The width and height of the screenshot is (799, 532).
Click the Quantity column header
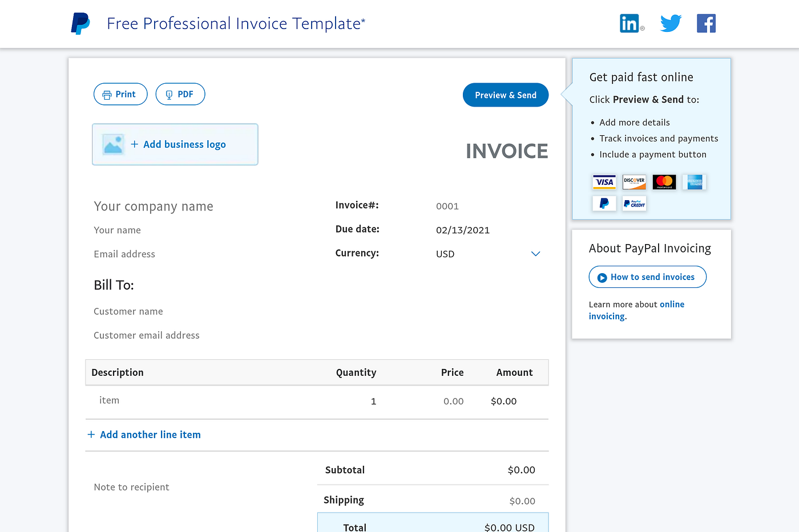pos(356,372)
